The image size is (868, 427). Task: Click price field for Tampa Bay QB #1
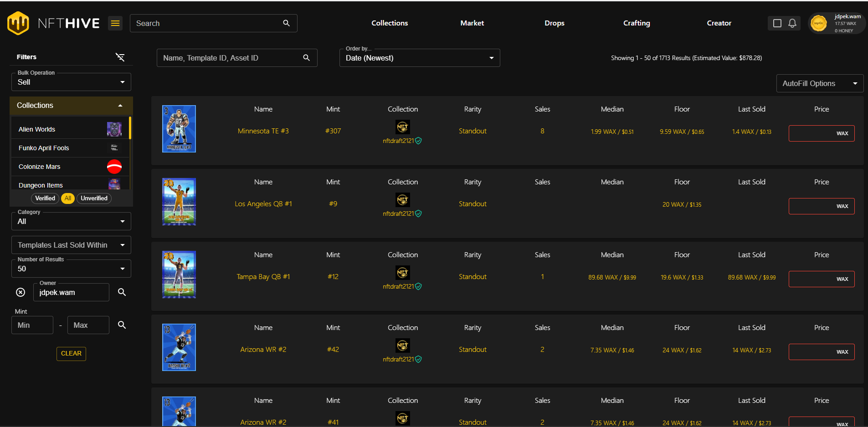(822, 279)
